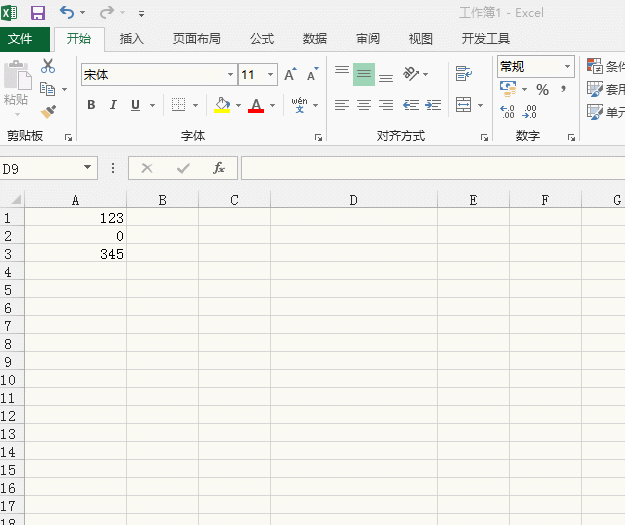Switch to the 公式 Formulas tab
The width and height of the screenshot is (625, 525).
262,39
